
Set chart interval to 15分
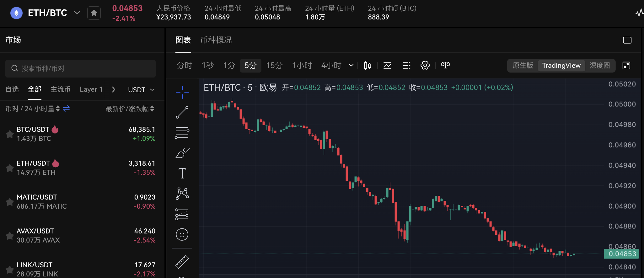pos(274,66)
